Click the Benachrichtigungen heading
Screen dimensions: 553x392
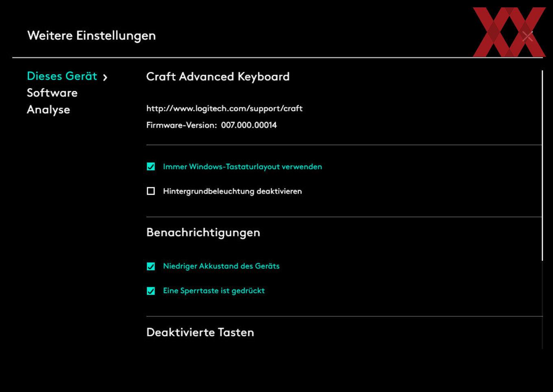coord(203,233)
